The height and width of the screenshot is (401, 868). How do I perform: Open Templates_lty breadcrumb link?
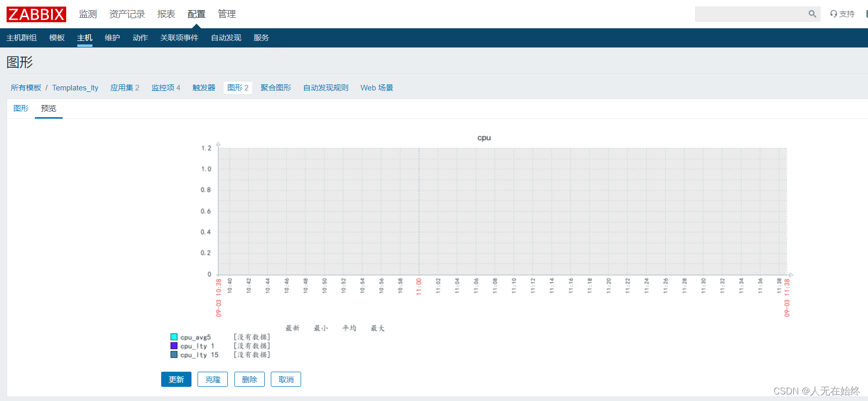pyautogui.click(x=75, y=88)
